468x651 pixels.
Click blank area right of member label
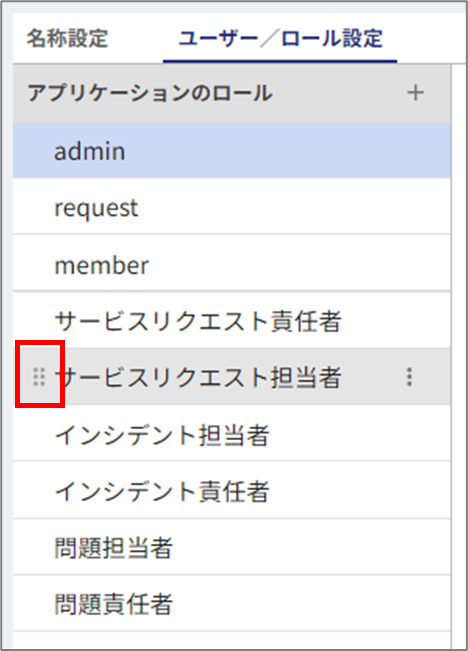(299, 264)
